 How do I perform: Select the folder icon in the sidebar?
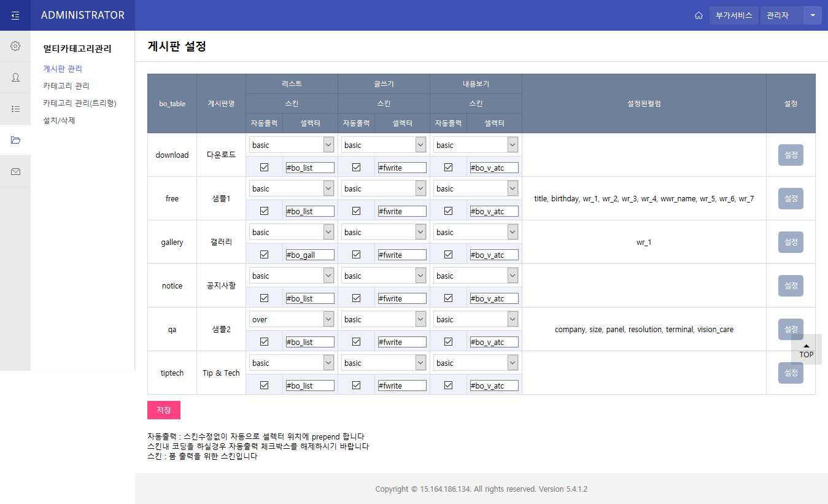(15, 140)
